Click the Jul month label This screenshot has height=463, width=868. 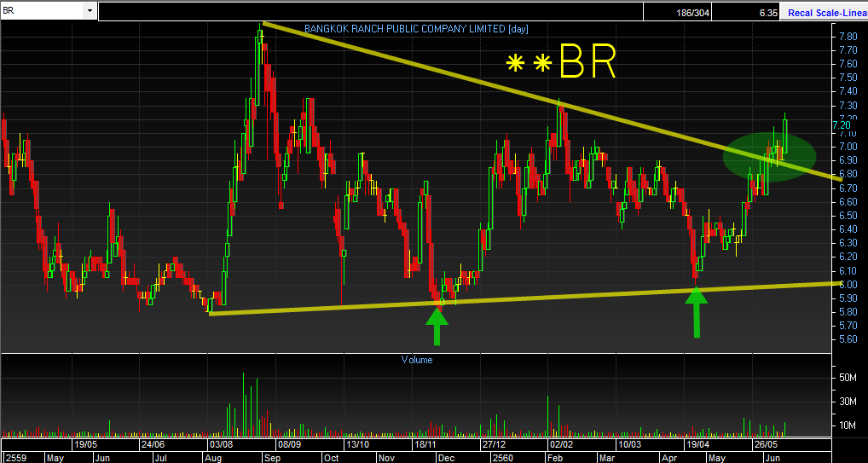tap(160, 458)
